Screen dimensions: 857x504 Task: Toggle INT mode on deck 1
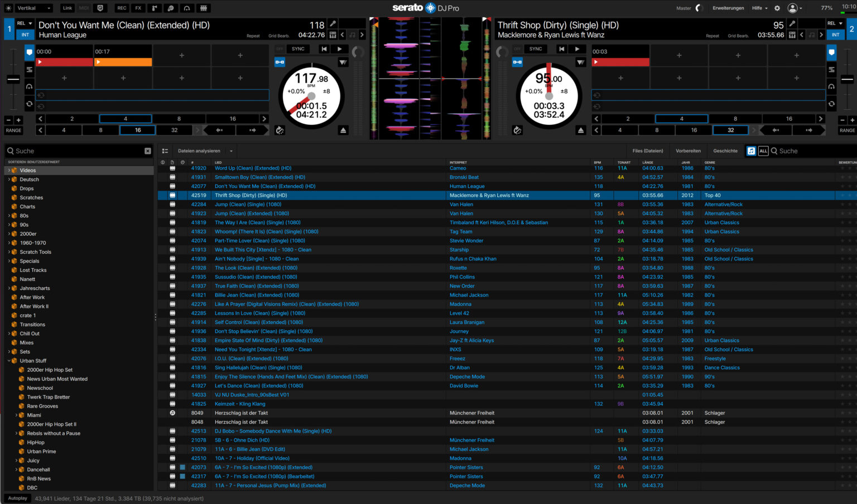[25, 35]
